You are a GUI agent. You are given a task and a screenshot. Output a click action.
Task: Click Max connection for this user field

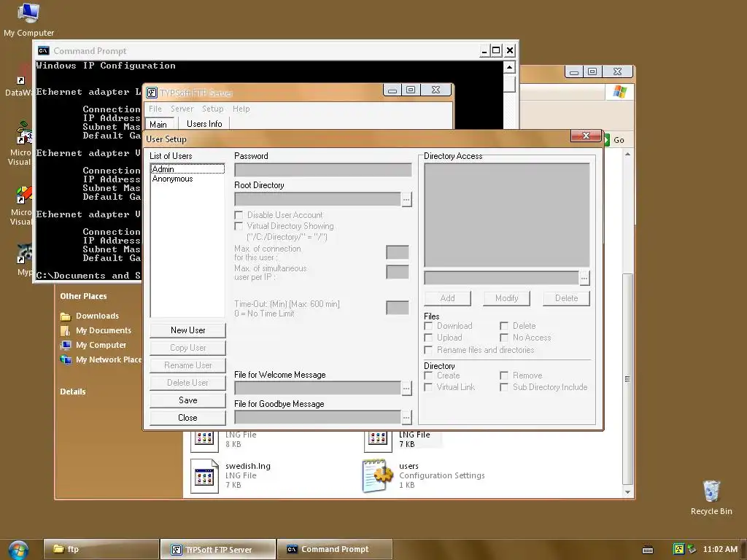(x=398, y=252)
